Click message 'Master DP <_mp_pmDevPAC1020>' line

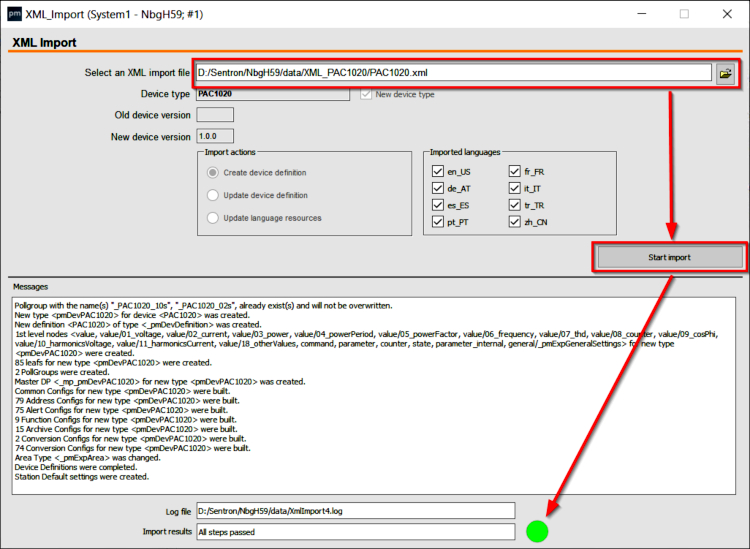click(x=160, y=382)
